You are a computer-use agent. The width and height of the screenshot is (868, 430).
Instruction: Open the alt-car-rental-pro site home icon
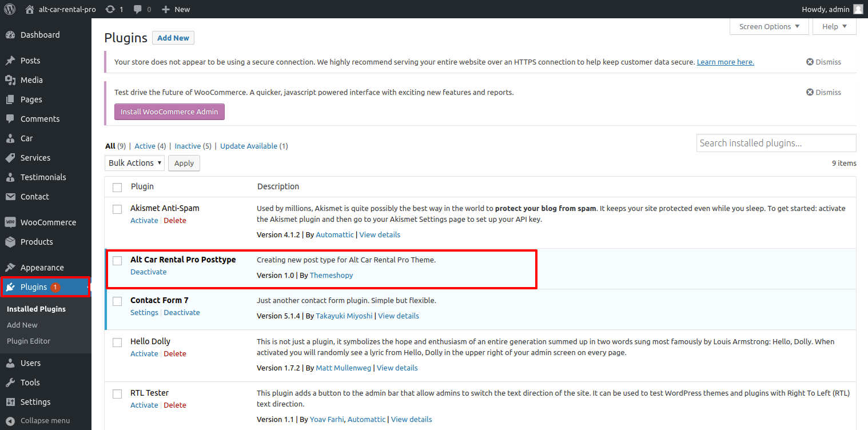coord(30,9)
